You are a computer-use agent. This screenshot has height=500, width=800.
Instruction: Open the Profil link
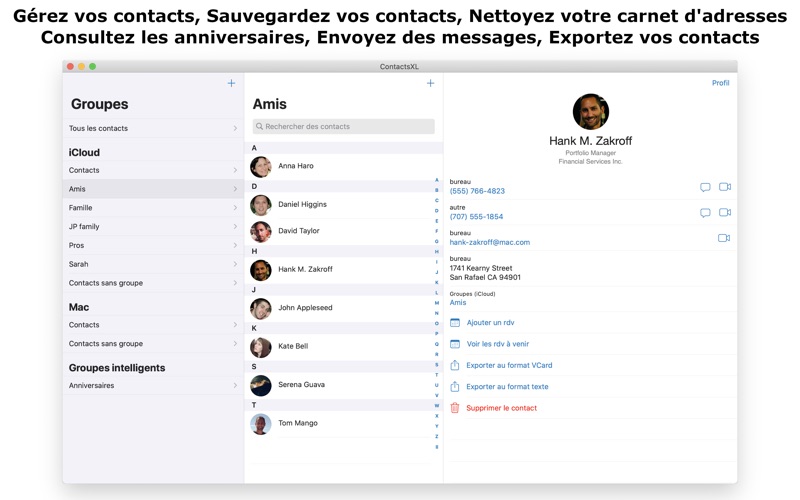(x=720, y=83)
